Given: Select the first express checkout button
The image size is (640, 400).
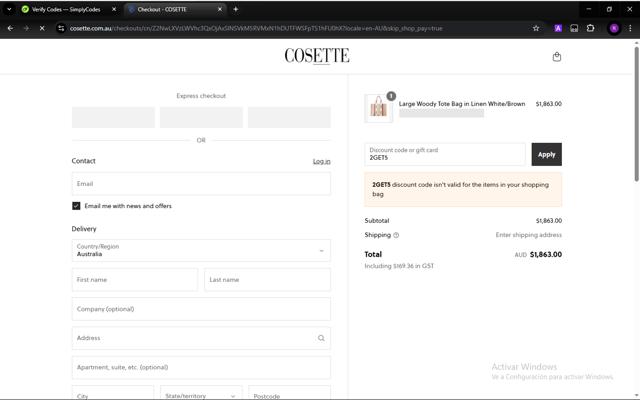Looking at the screenshot, I should (113, 117).
